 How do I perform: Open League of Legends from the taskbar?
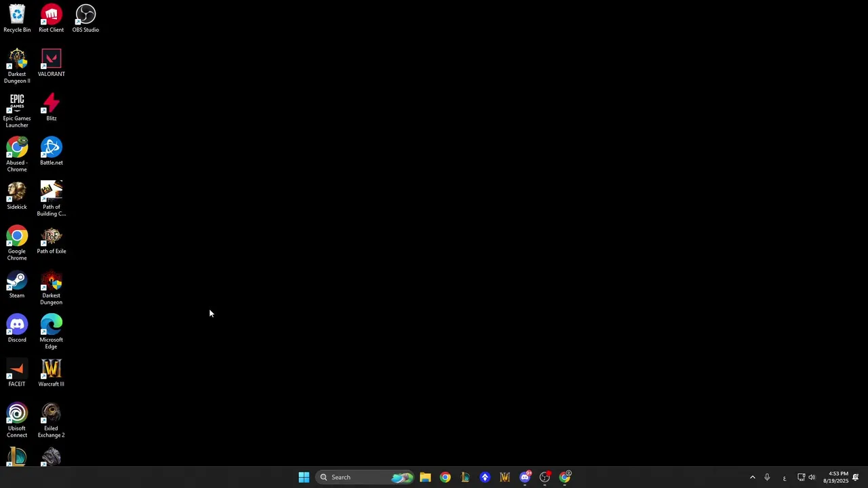click(465, 477)
